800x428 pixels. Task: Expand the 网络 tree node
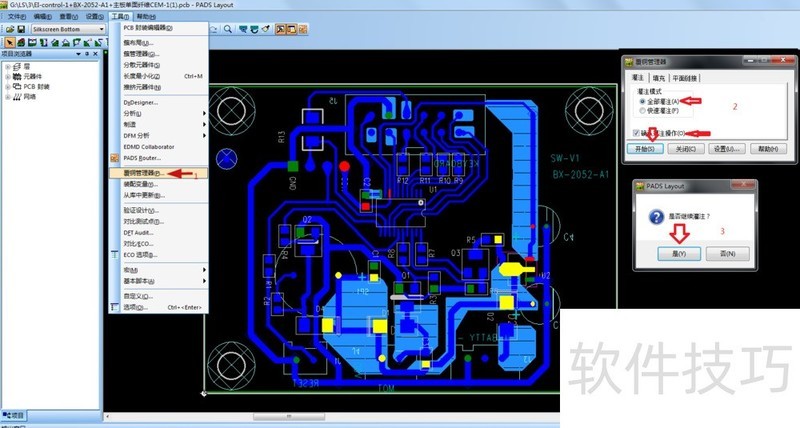8,96
